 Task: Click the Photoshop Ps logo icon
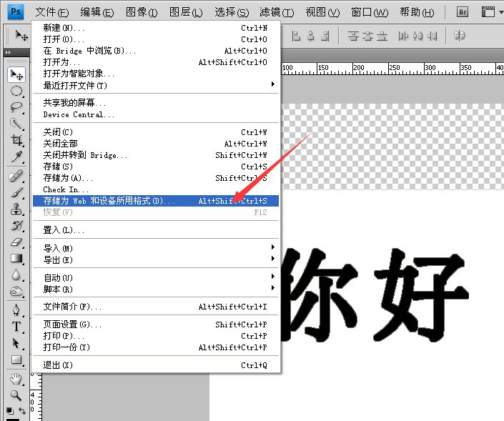pyautogui.click(x=16, y=12)
